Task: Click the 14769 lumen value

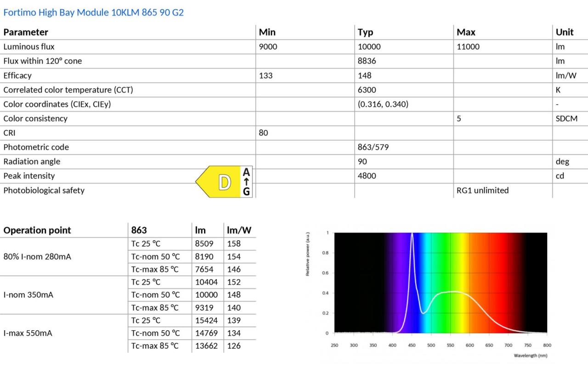Action: tap(207, 333)
